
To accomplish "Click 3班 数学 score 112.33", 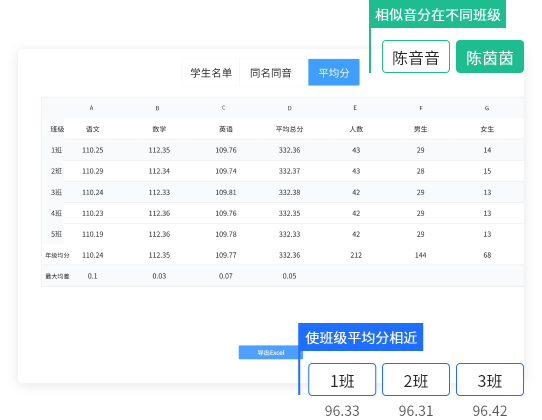I will pos(159,192).
